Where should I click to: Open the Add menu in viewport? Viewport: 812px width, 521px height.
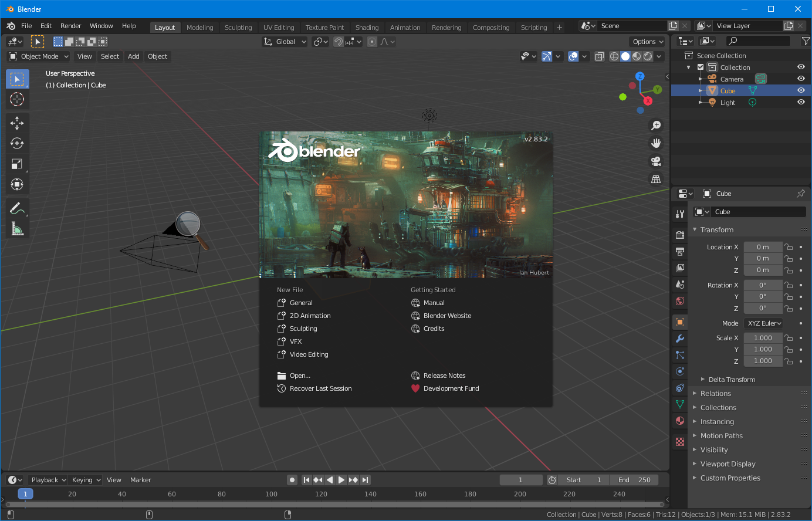[x=134, y=56]
